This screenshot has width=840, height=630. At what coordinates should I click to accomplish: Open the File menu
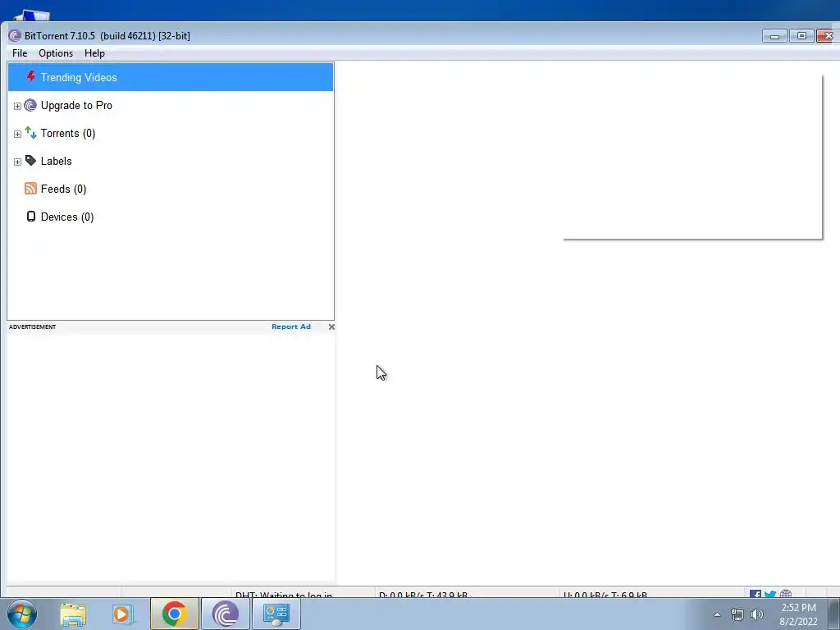coord(20,53)
